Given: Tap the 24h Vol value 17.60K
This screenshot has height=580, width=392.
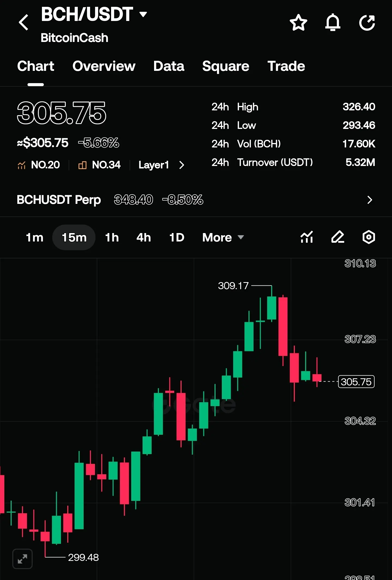Looking at the screenshot, I should [359, 144].
